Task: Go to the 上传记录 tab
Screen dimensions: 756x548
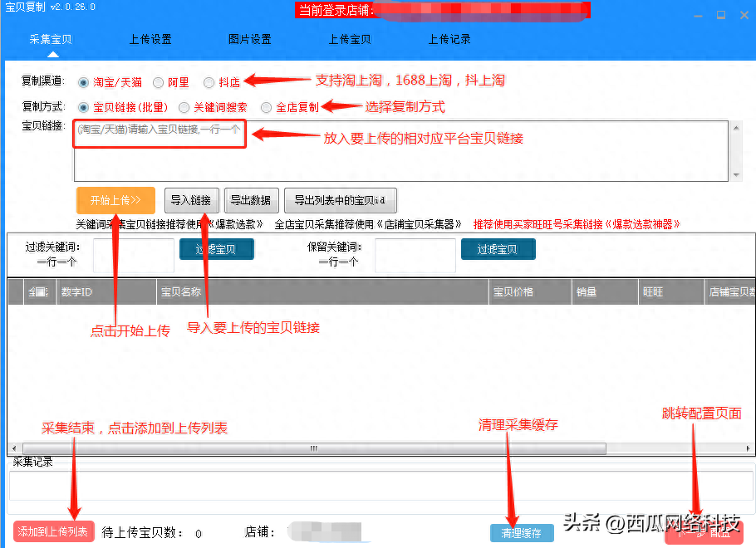Action: tap(449, 39)
